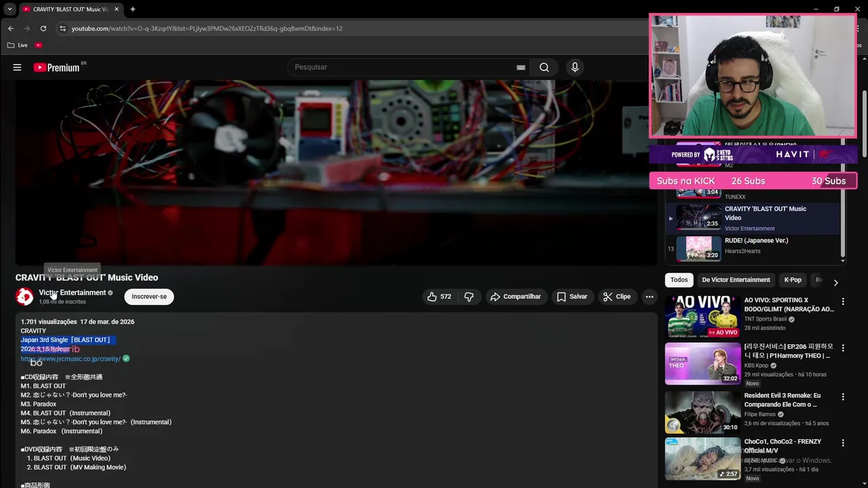Click the description line 'M3. Paradox'
Viewport: 868px width, 488px height.
pyautogui.click(x=39, y=404)
